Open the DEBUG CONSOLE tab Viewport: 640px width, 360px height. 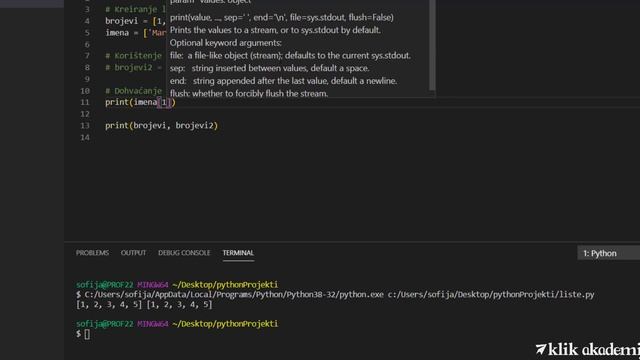tap(184, 253)
